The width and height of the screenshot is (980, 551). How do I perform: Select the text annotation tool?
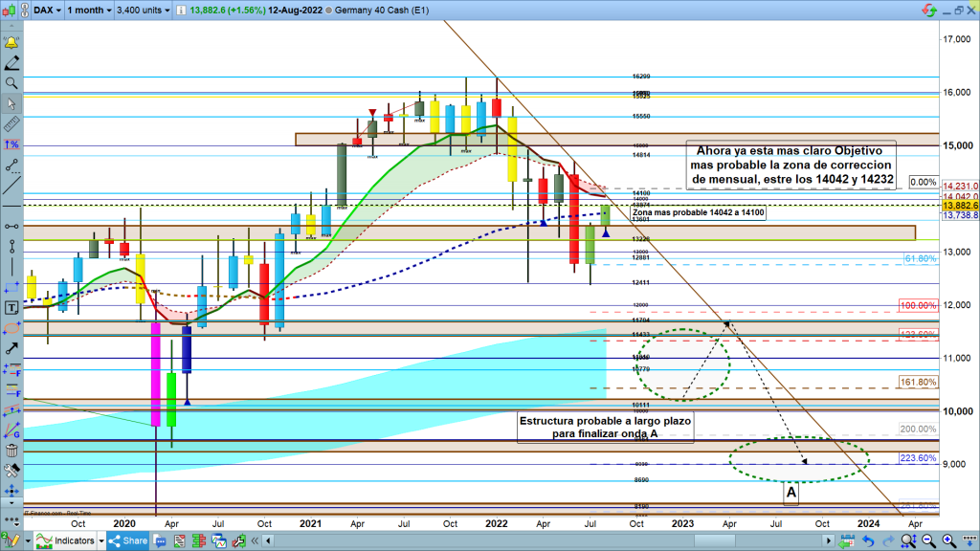coord(11,308)
